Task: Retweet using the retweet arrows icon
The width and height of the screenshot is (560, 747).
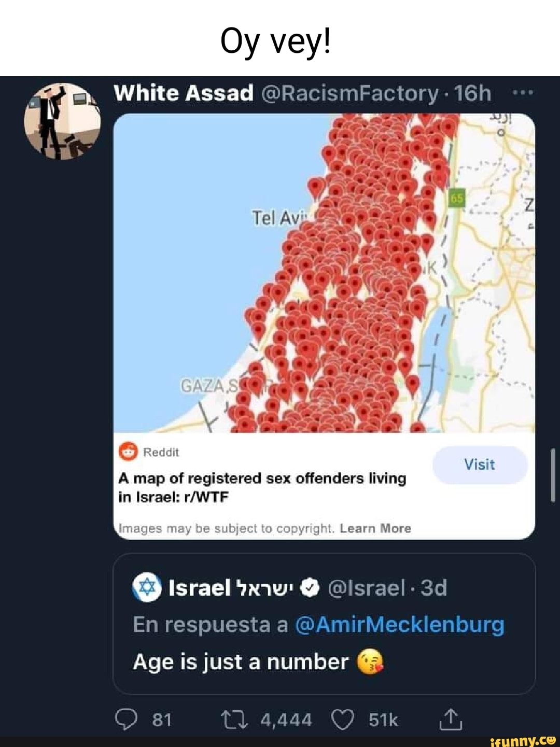Action: (x=234, y=720)
